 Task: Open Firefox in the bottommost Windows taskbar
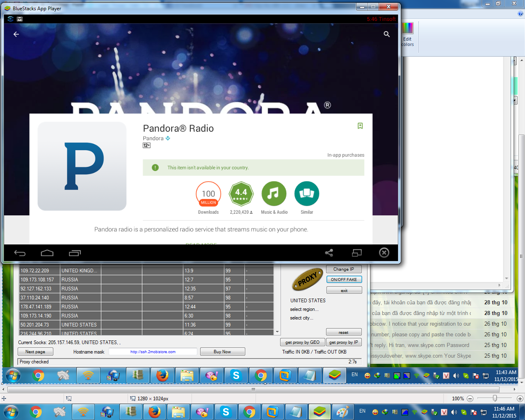tap(155, 412)
